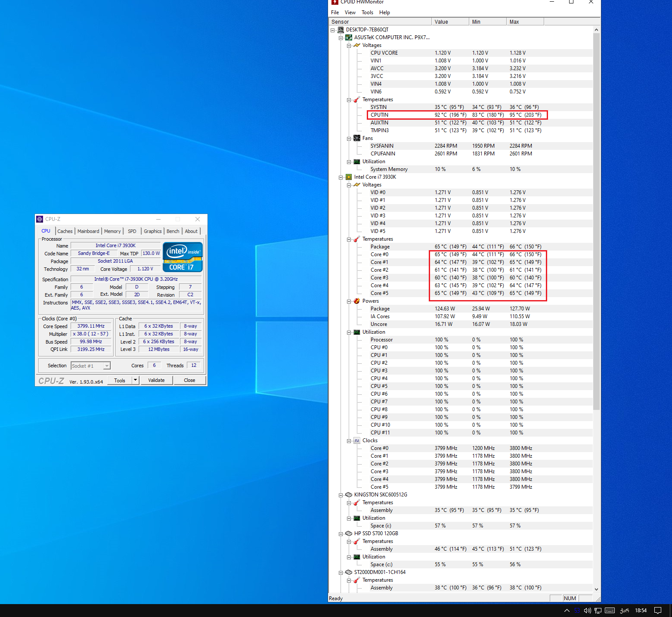This screenshot has height=617, width=672.
Task: Click the Powers section flame icon
Action: click(x=357, y=301)
